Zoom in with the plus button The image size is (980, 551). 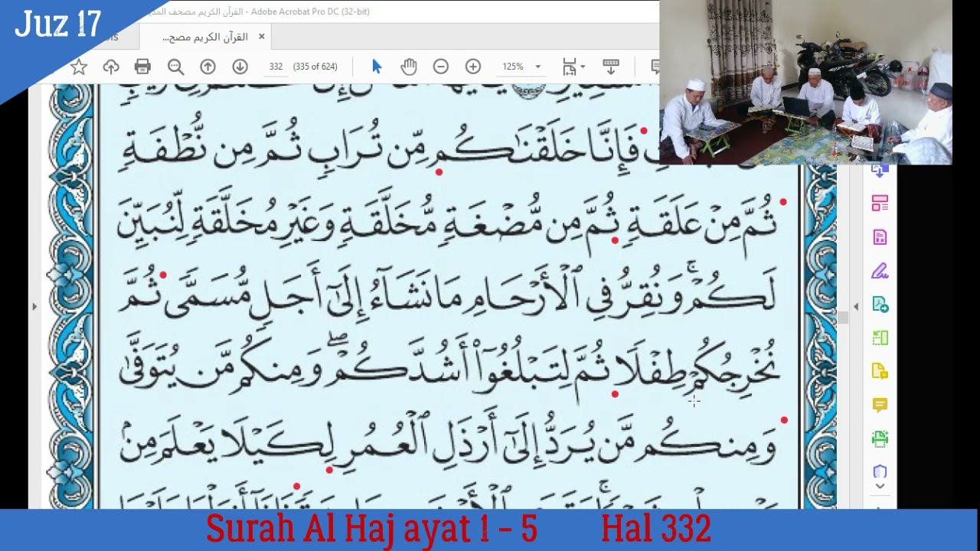coord(473,67)
